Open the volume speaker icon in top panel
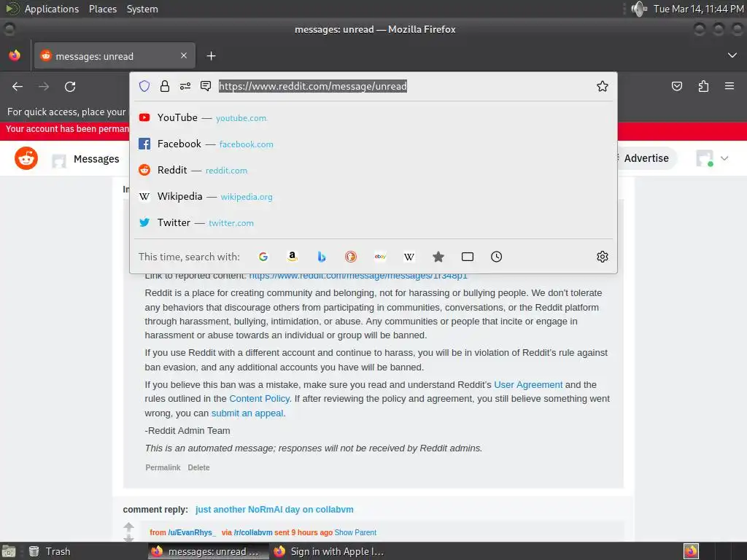The height and width of the screenshot is (560, 747). click(x=638, y=9)
